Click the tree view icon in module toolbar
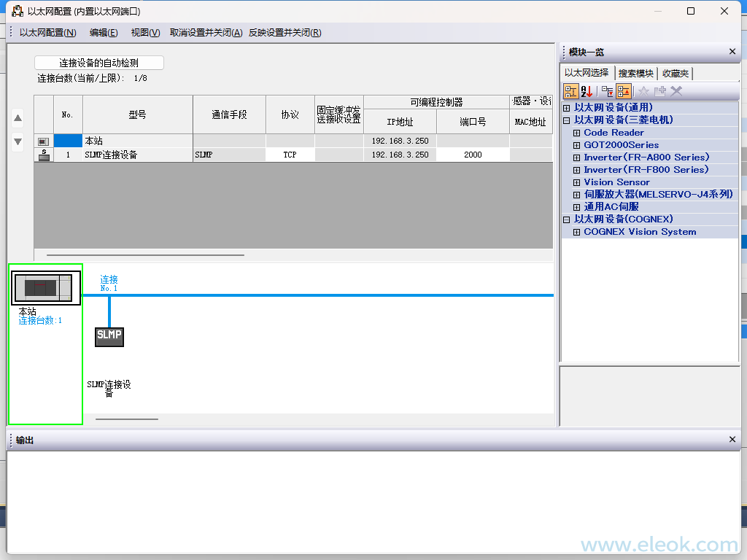Screen dimensions: 747x560 tap(571, 91)
